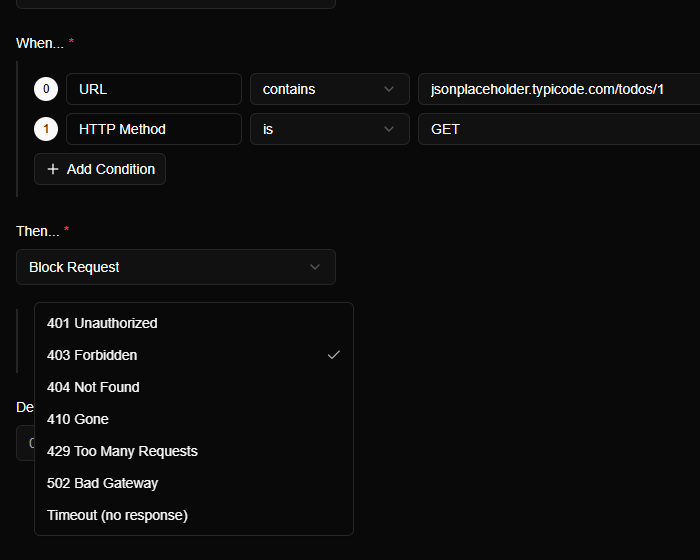Click the 'Then...' label
The image size is (700, 560).
tap(38, 231)
